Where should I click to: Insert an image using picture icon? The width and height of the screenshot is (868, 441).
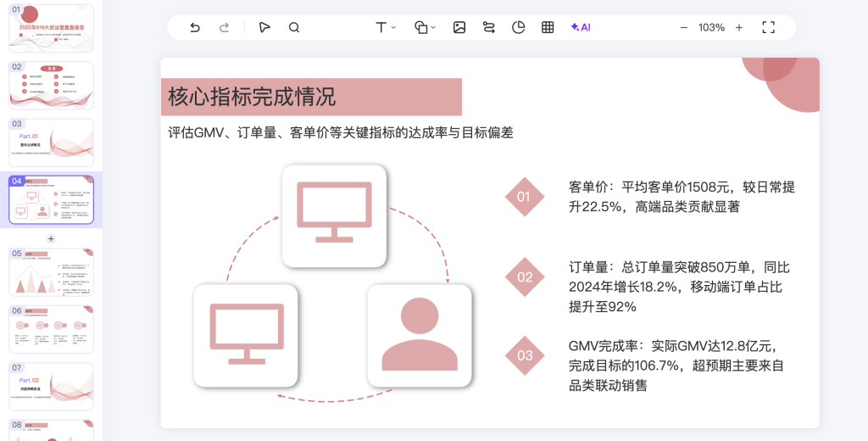pos(459,27)
